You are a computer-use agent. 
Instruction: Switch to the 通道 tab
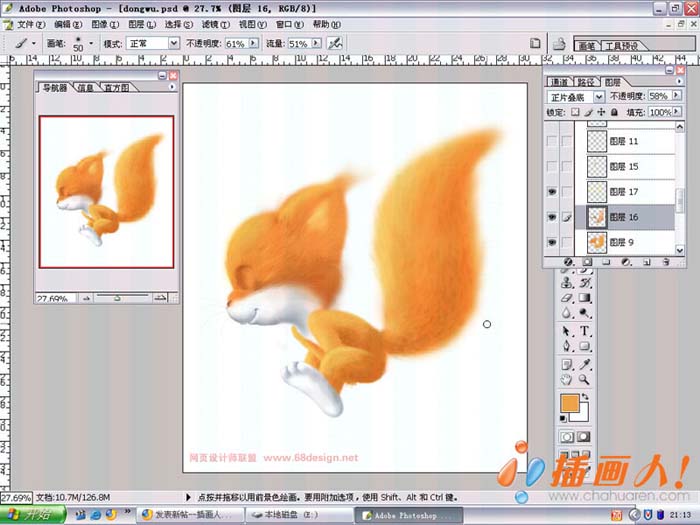coord(559,82)
